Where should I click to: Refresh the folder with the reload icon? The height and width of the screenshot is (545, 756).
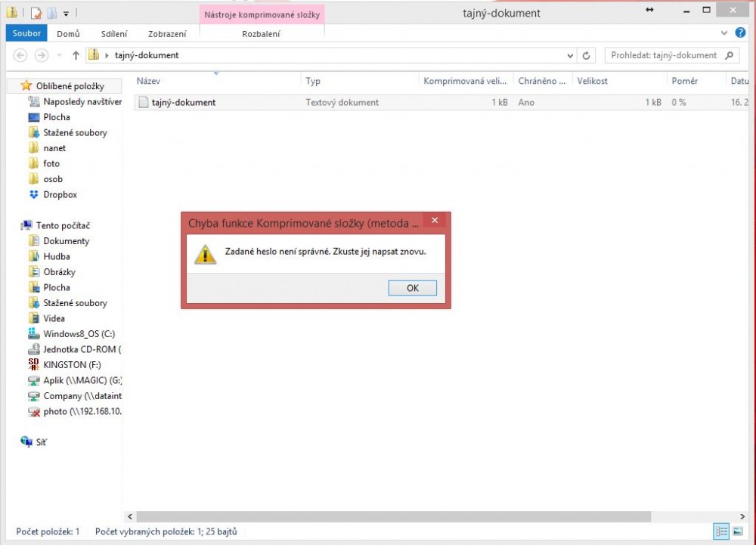pyautogui.click(x=587, y=55)
